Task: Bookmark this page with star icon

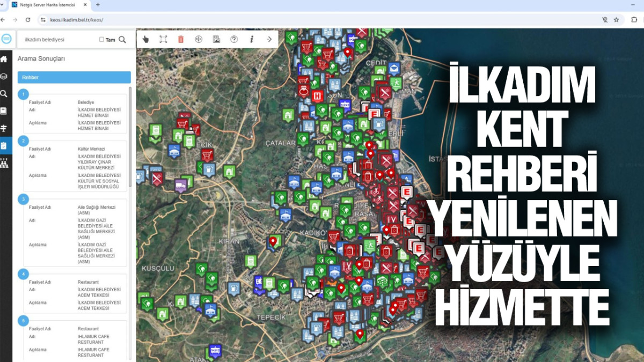Action: click(x=616, y=19)
